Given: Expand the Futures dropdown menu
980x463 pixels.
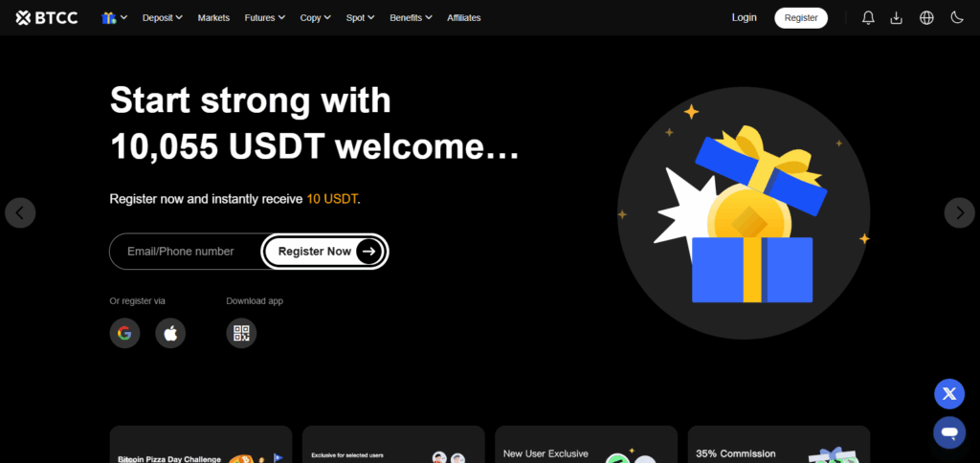Looking at the screenshot, I should [x=264, y=17].
